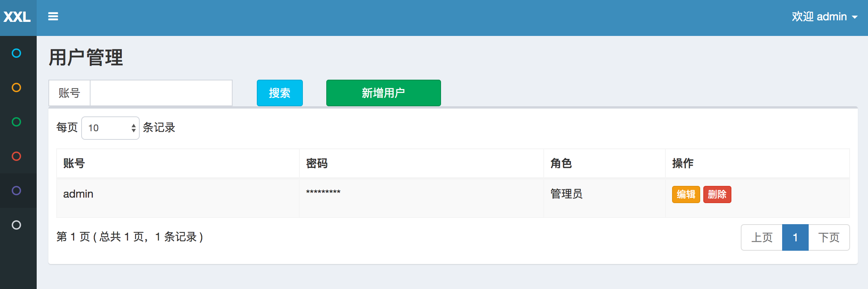
Task: Click 删除 to delete the admin user
Action: (x=717, y=194)
